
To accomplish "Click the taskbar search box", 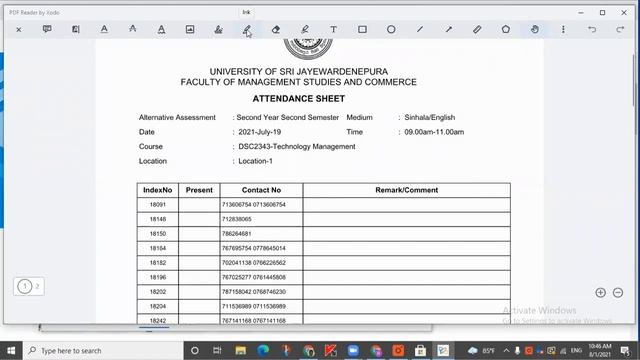I will (x=103, y=351).
